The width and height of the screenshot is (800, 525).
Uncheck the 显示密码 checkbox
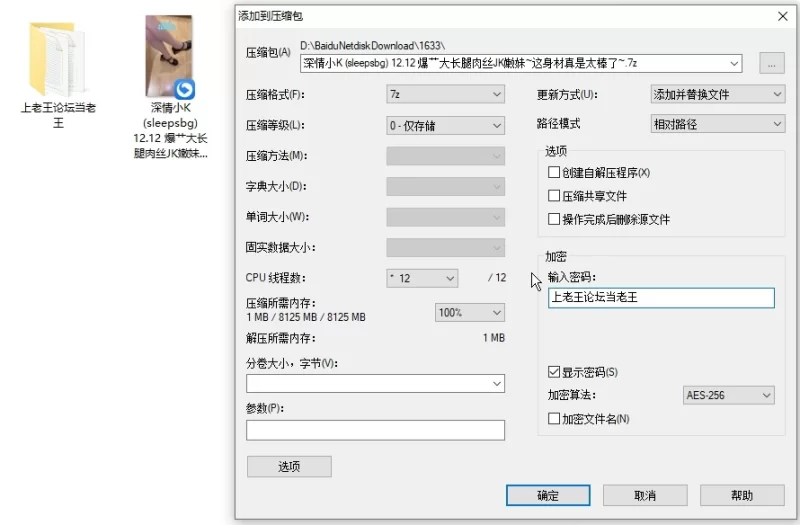click(x=554, y=372)
